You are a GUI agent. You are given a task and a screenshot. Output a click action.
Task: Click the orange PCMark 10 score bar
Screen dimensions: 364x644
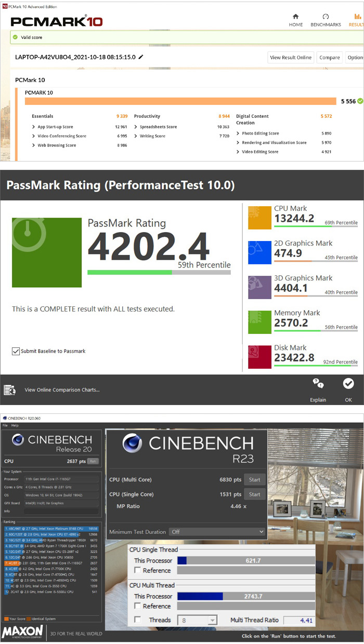tap(180, 101)
